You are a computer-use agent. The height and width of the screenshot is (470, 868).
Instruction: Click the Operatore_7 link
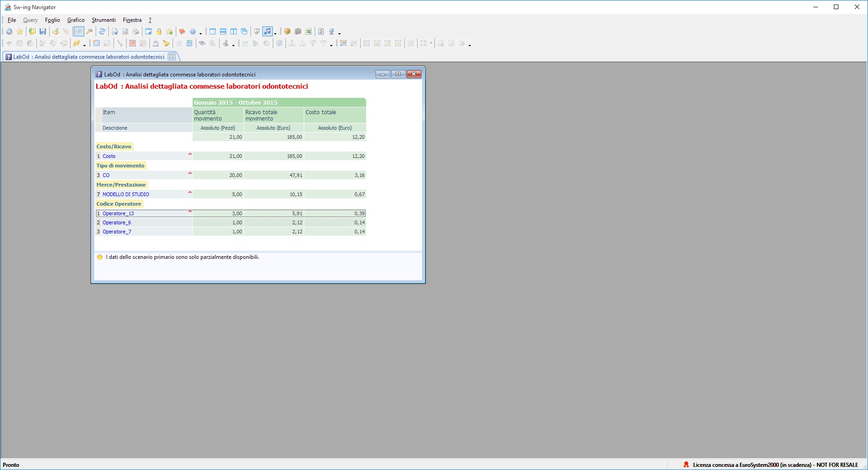pyautogui.click(x=117, y=232)
